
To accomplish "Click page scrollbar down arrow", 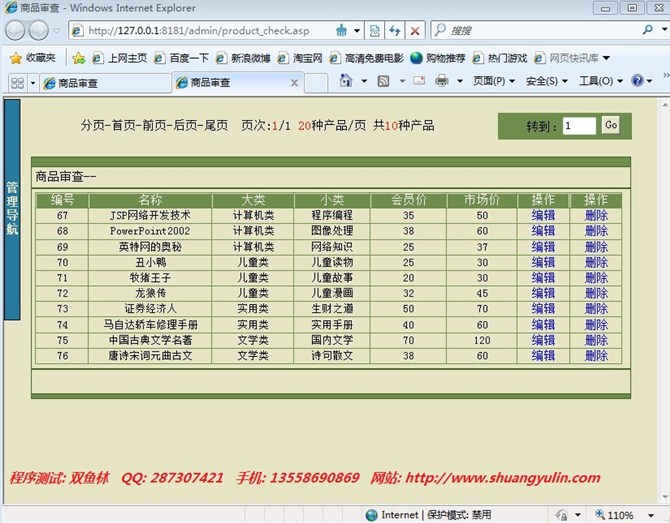I will 665,497.
